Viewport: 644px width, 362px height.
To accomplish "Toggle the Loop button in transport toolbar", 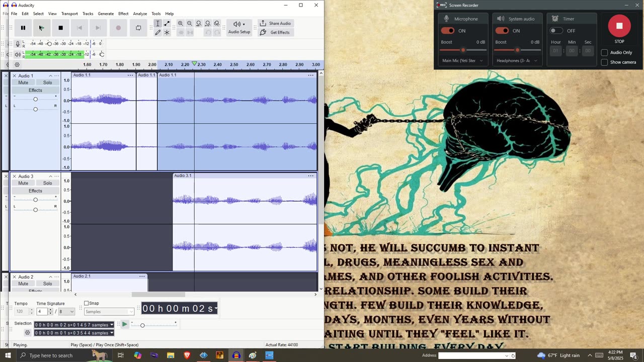I will pos(138,28).
